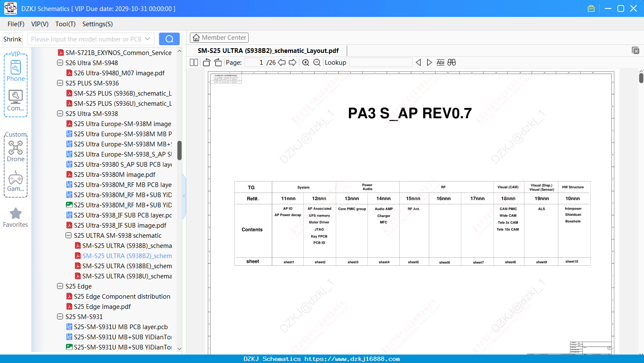
Task: Rotate the page clockwise
Action: point(218,63)
